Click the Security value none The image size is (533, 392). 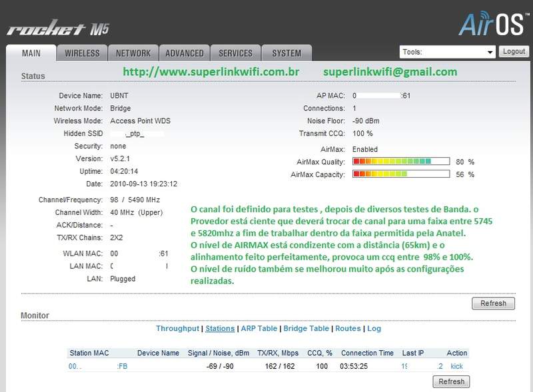coord(118,146)
